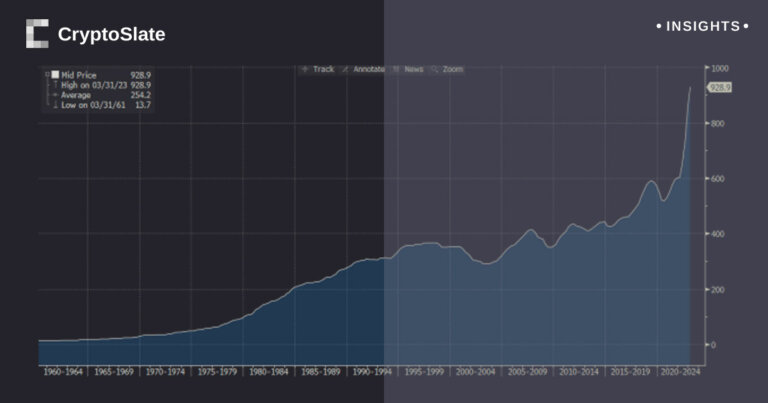
Task: Click the 1960-1964 x-axis label
Action: pos(62,370)
